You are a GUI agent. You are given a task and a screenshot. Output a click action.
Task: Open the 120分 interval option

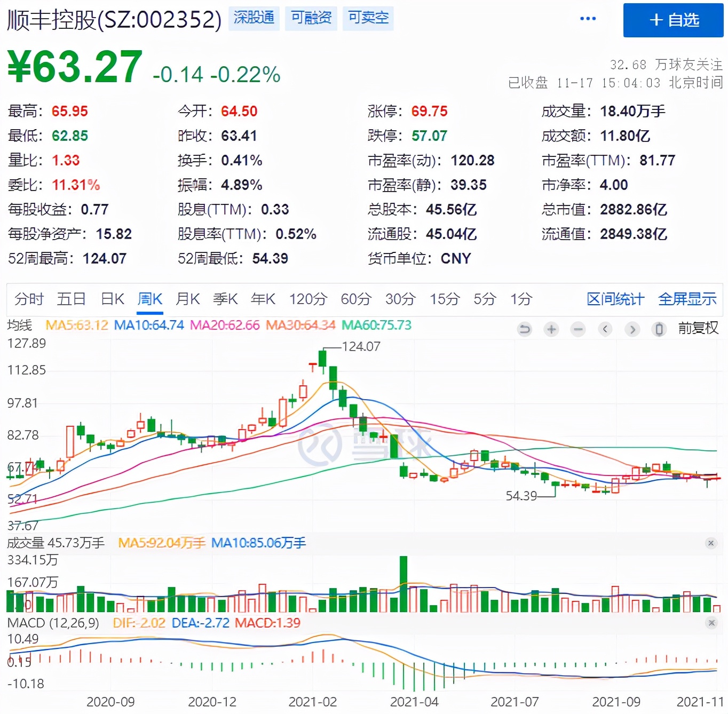click(307, 299)
